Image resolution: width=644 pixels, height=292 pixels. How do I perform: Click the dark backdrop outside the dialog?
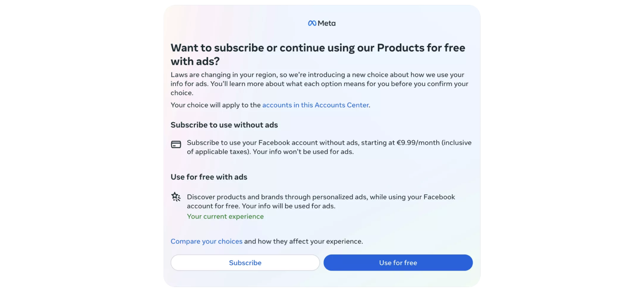(78, 146)
